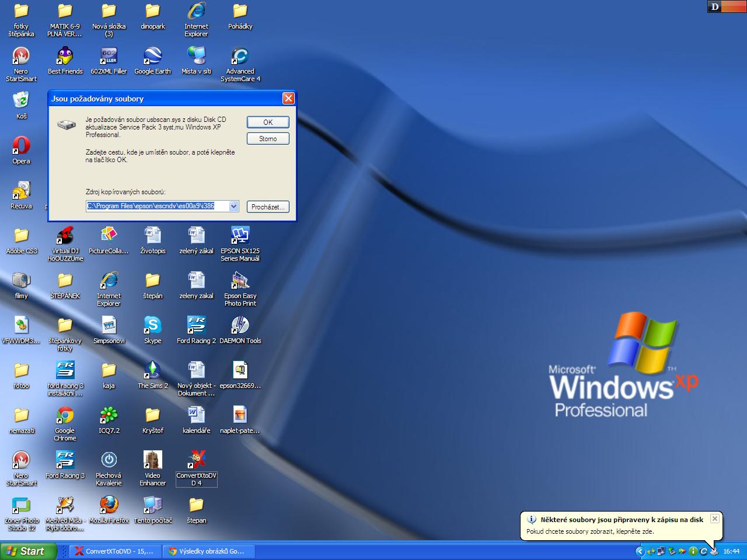Open the fotoo folder
Image resolution: width=747 pixels, height=560 pixels.
(x=22, y=375)
